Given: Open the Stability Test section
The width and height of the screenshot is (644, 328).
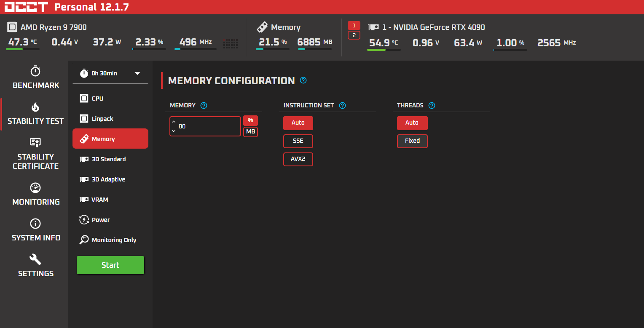Looking at the screenshot, I should 36,114.
